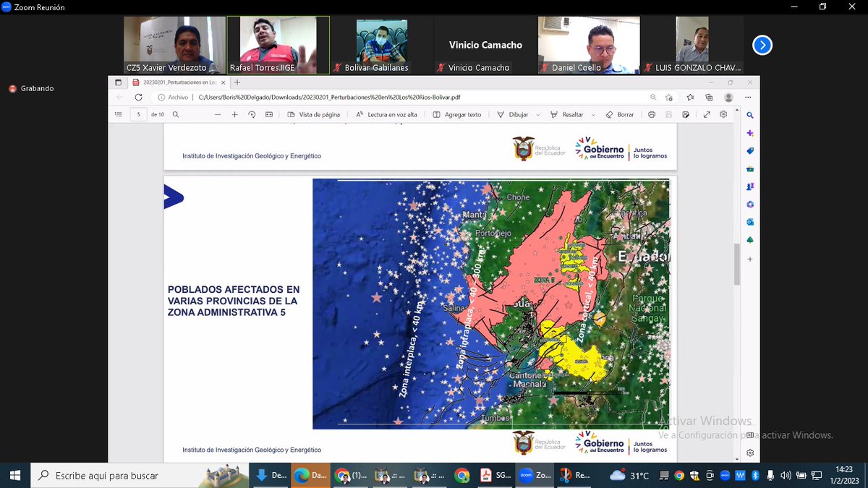This screenshot has width=868, height=488.
Task: Open the Edge tab actions menu icon
Action: pyautogui.click(x=119, y=82)
